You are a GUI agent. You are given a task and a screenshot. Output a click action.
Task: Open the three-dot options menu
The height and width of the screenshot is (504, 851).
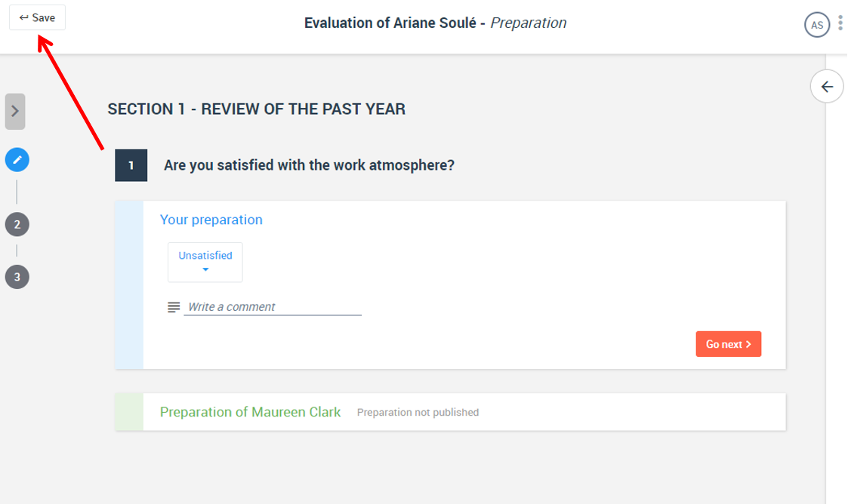(x=840, y=23)
